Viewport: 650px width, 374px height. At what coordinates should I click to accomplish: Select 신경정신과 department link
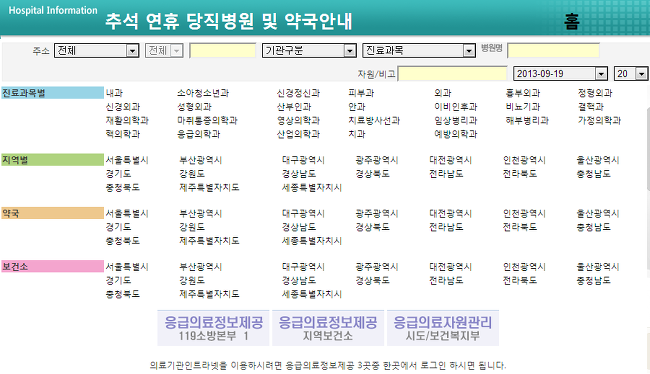point(298,93)
